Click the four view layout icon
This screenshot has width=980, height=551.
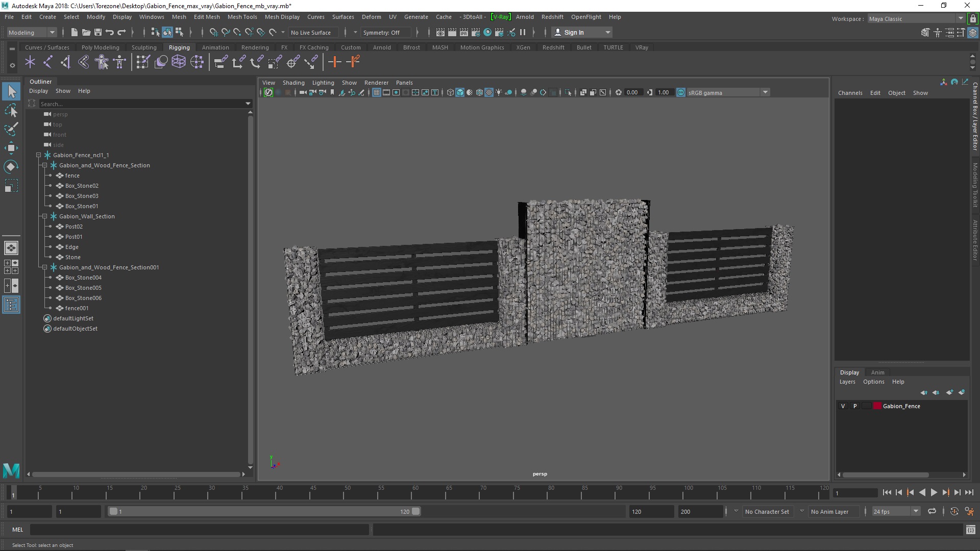[11, 267]
